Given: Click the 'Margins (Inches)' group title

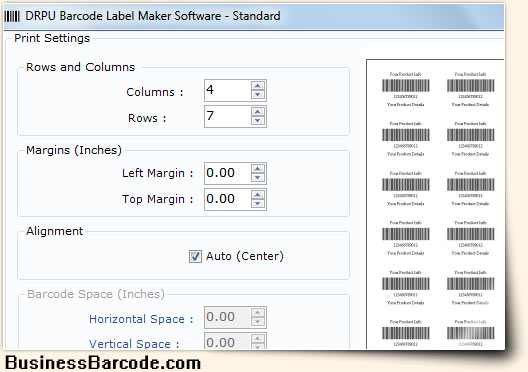Looking at the screenshot, I should [74, 150].
